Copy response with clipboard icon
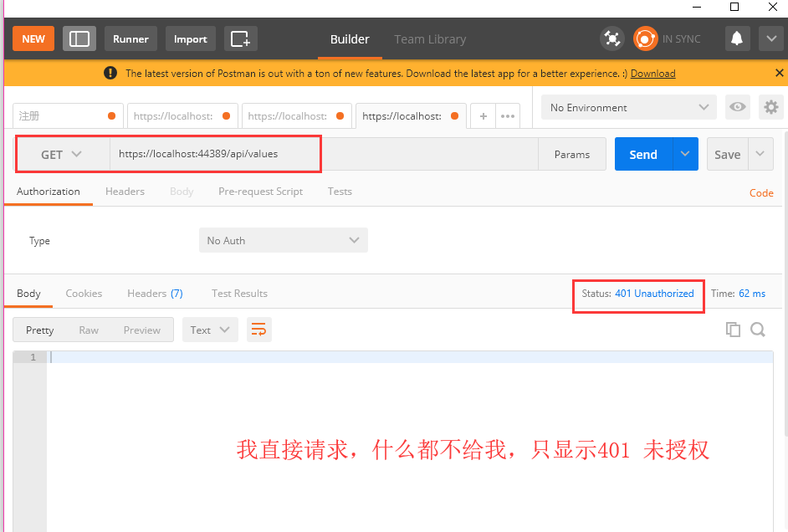This screenshot has width=788, height=532. pyautogui.click(x=733, y=330)
